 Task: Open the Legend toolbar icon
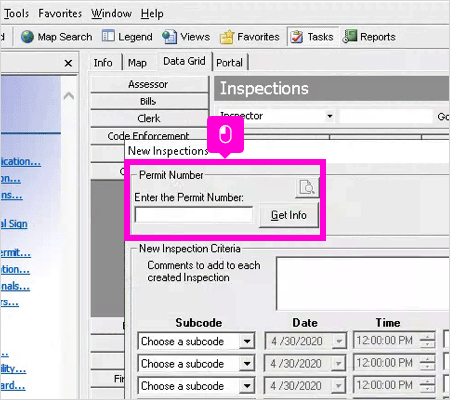click(108, 36)
